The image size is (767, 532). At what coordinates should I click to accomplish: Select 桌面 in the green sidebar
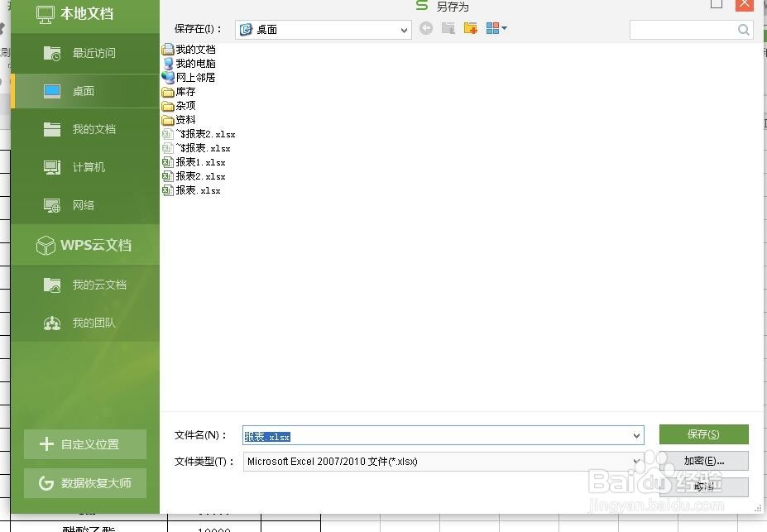tap(85, 91)
